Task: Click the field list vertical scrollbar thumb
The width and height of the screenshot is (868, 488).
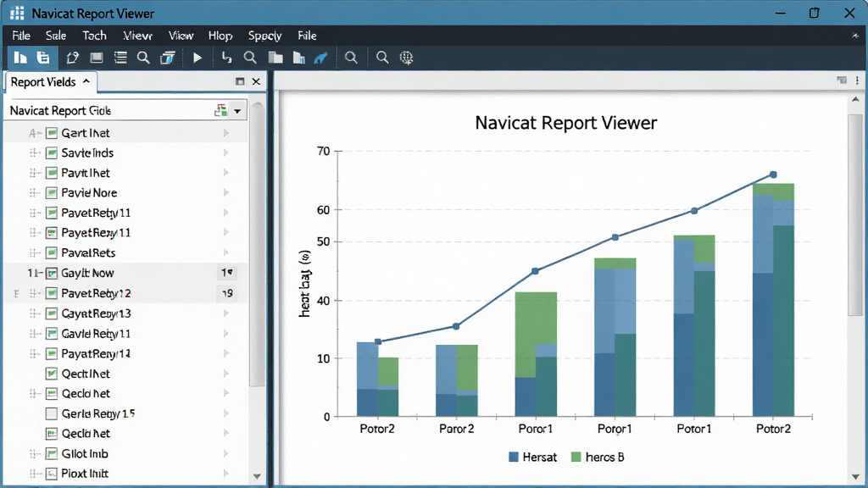Action: point(256,243)
